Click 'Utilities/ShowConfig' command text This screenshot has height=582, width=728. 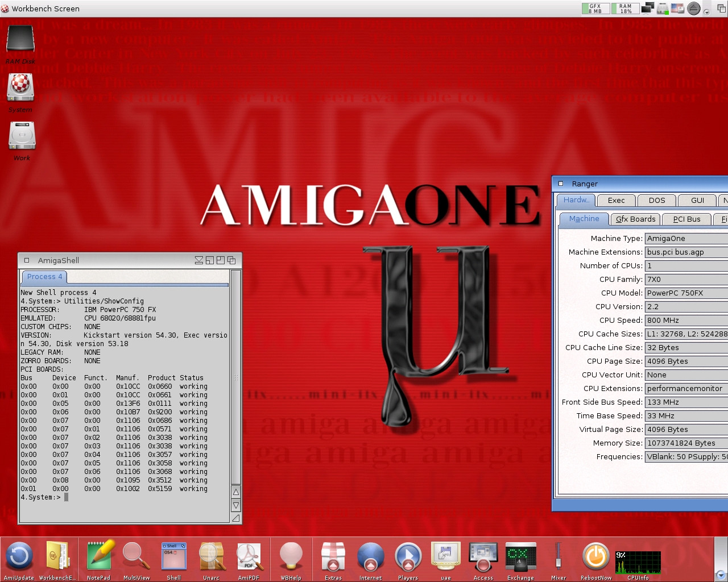pyautogui.click(x=104, y=301)
